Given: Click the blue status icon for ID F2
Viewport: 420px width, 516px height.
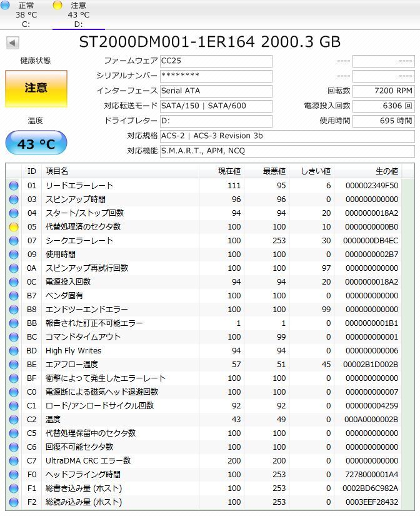Looking at the screenshot, I should (x=14, y=502).
